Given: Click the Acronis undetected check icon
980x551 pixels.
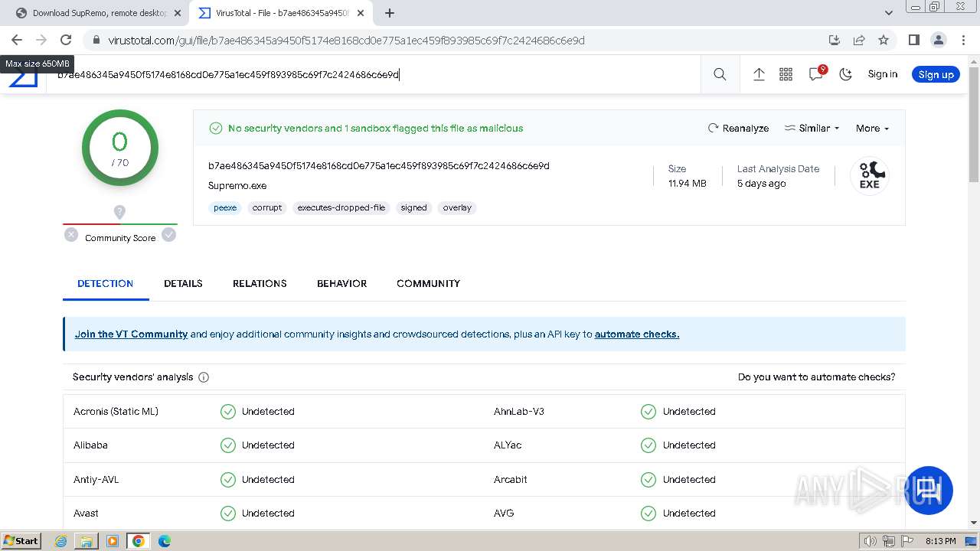Looking at the screenshot, I should [x=228, y=412].
